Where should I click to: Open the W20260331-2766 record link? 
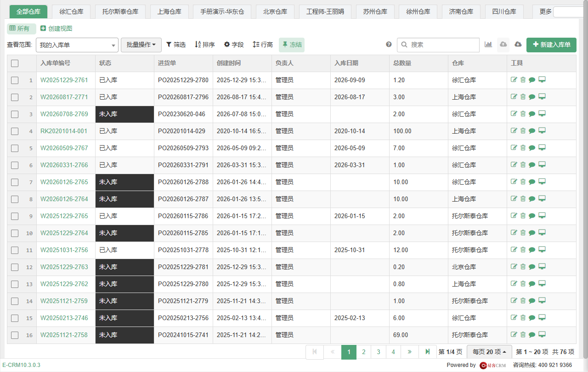(x=64, y=165)
